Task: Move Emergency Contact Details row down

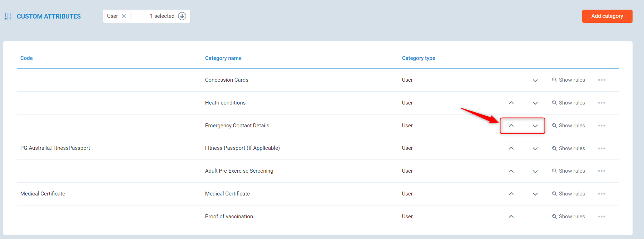Action: [x=535, y=126]
